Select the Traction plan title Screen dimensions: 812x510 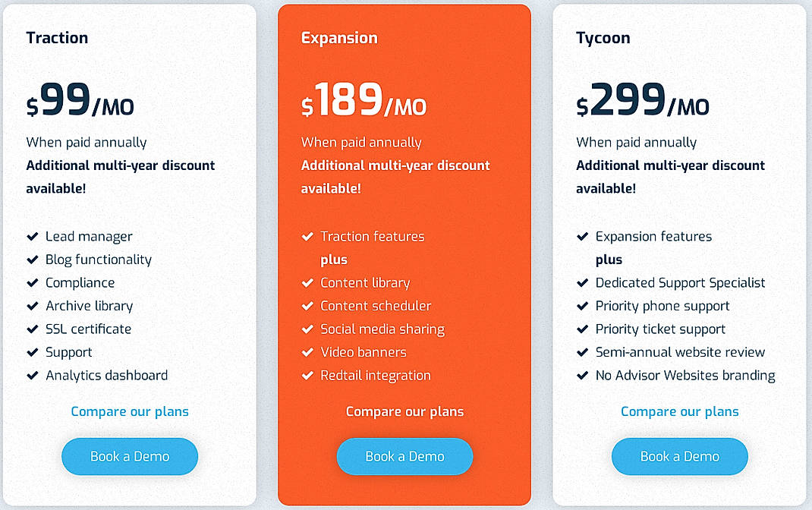click(x=57, y=37)
